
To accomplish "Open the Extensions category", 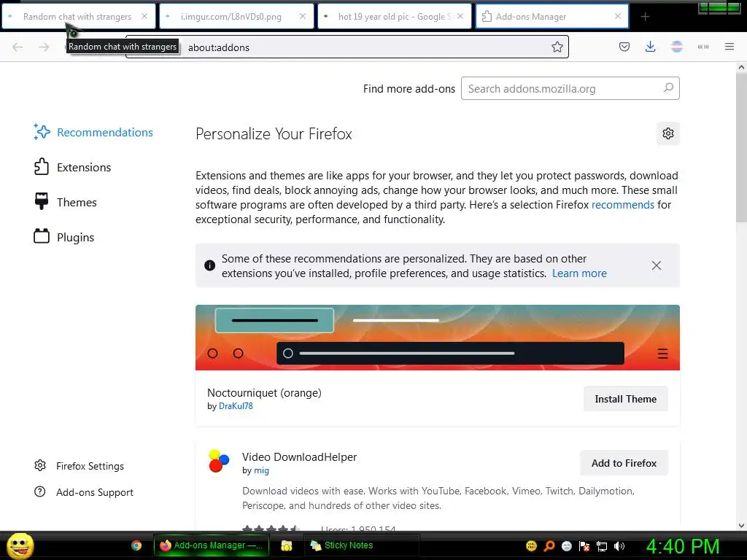I will tap(72, 167).
